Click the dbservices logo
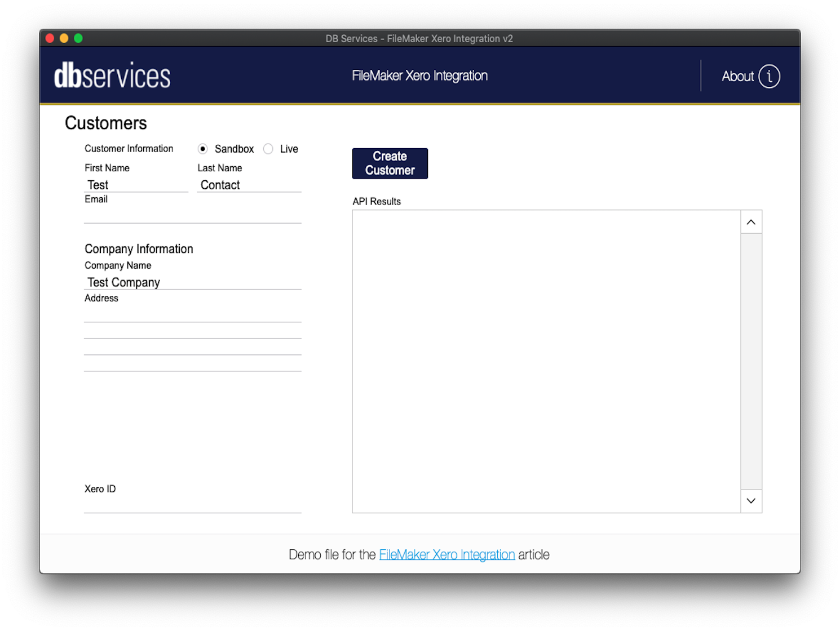This screenshot has width=840, height=631. tap(112, 76)
